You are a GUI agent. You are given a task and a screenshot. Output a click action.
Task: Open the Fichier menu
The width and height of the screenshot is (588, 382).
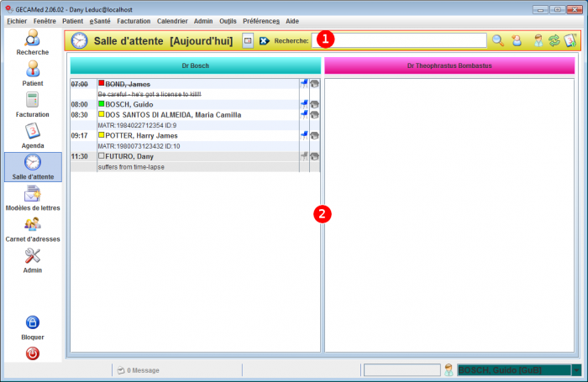click(x=17, y=18)
